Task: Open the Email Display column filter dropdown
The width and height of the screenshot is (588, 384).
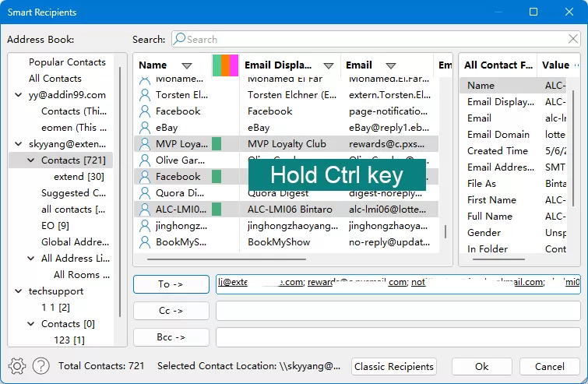Action: point(329,66)
